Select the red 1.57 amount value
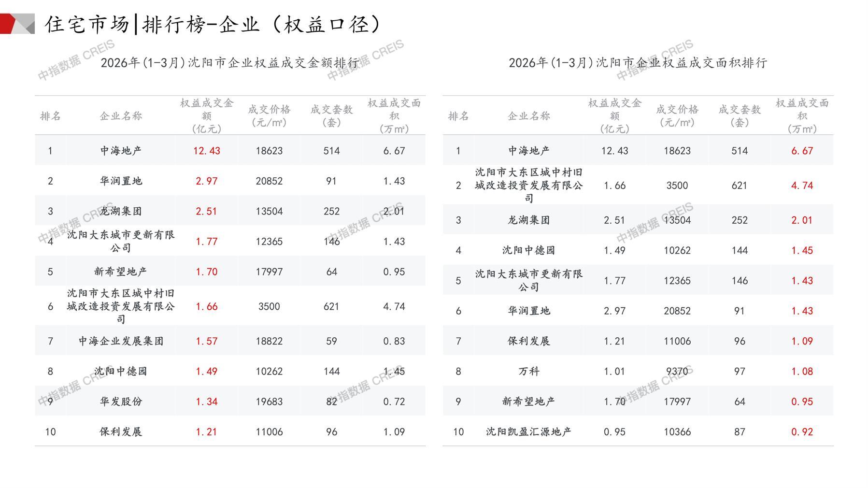The image size is (868, 488). [x=206, y=341]
